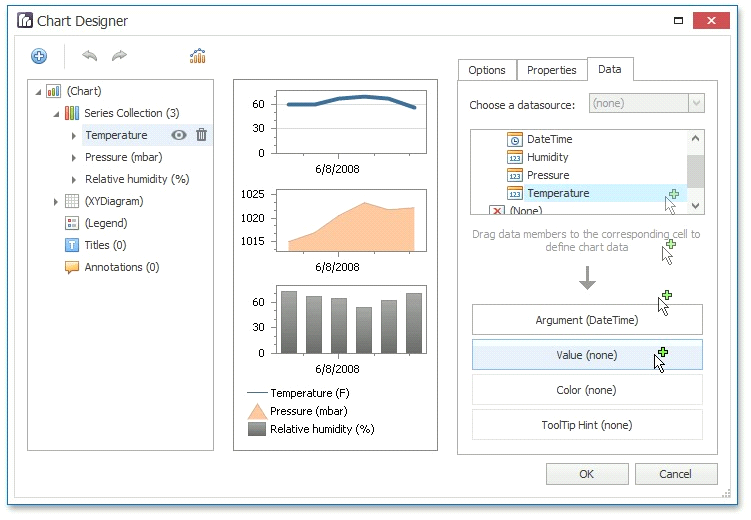Click the add element plus icon
The image size is (751, 520).
(x=39, y=57)
